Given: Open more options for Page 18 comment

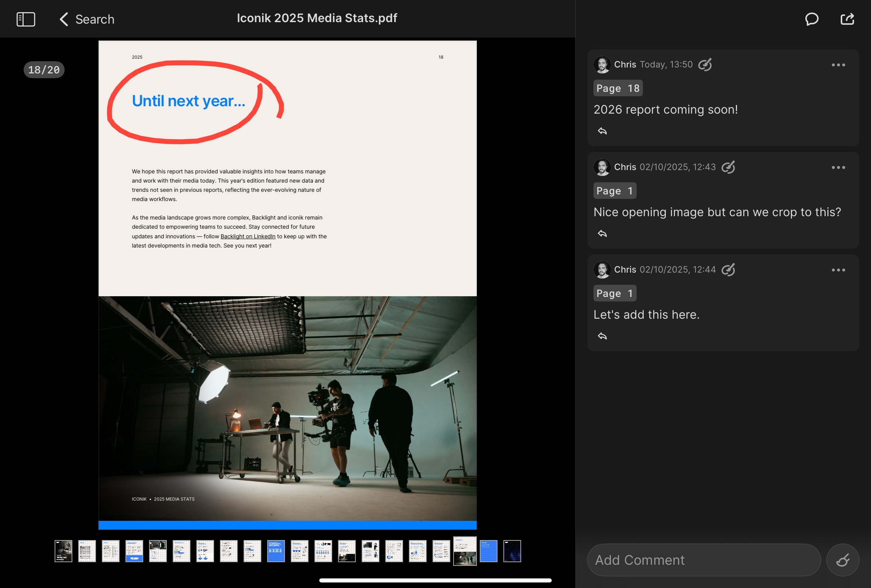Looking at the screenshot, I should click(838, 65).
